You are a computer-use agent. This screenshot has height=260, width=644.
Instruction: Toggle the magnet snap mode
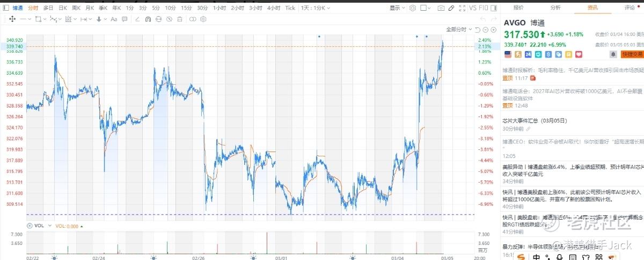[x=148, y=19]
